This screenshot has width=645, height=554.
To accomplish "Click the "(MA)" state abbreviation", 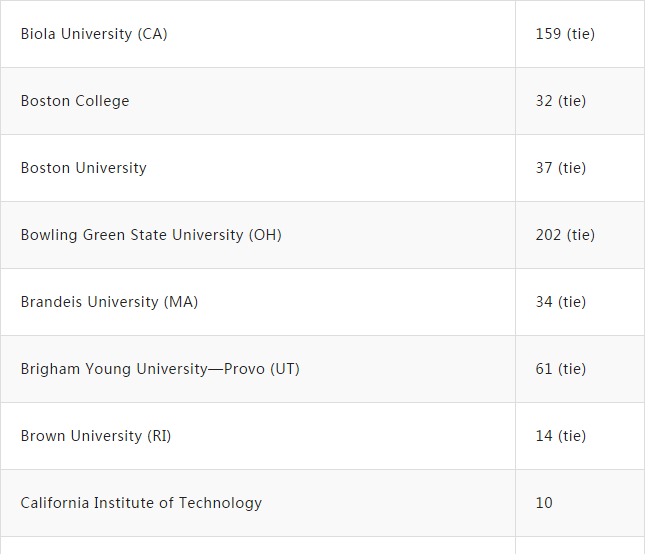I will (181, 302).
